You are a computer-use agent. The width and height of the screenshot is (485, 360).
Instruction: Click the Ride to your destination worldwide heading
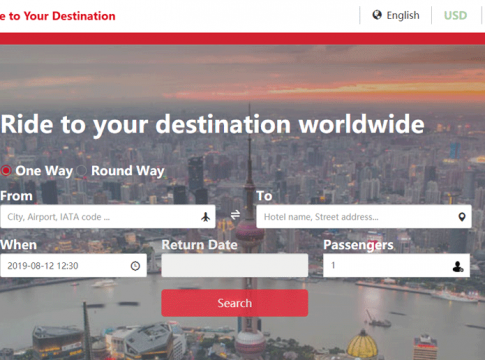pyautogui.click(x=212, y=125)
